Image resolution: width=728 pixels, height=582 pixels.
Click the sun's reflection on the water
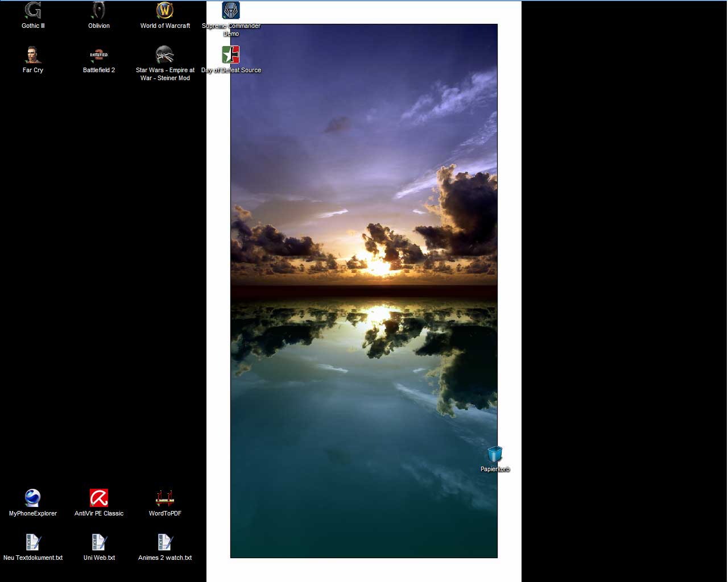tap(379, 313)
